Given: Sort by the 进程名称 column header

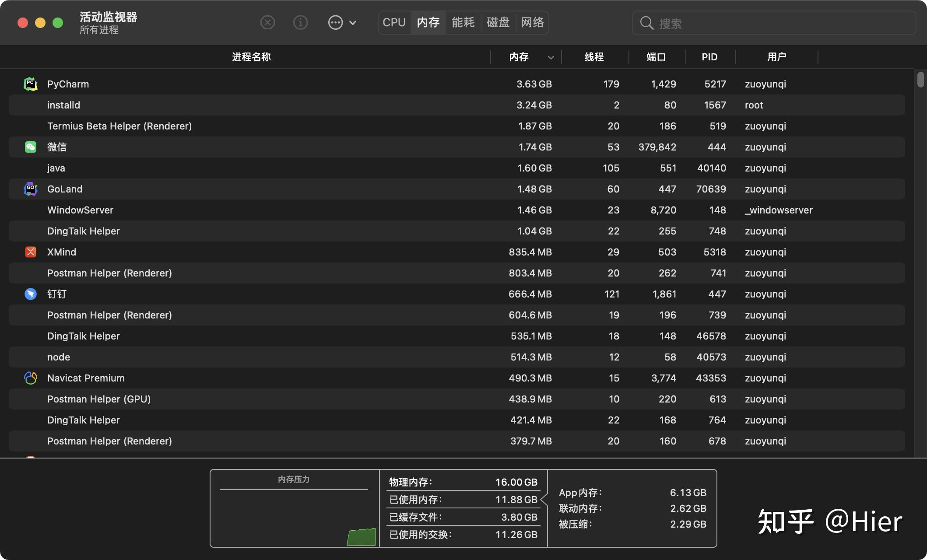Looking at the screenshot, I should pyautogui.click(x=251, y=57).
